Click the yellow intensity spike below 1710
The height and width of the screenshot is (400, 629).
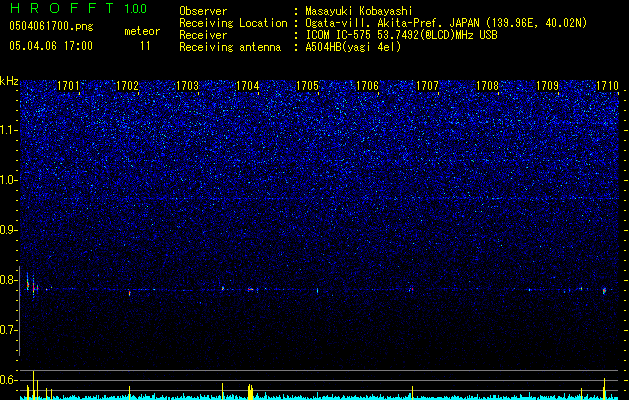point(604,388)
